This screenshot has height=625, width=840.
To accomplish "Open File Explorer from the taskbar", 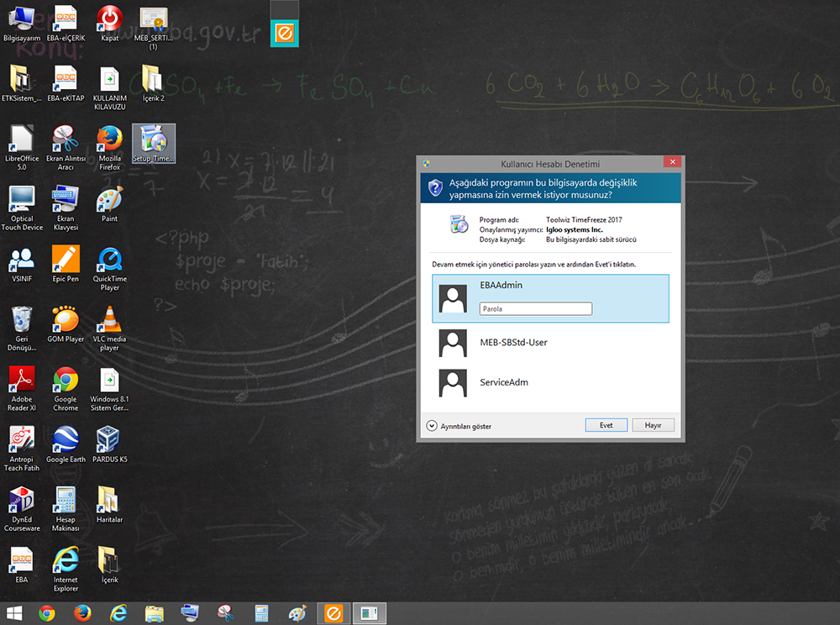I will tap(155, 613).
